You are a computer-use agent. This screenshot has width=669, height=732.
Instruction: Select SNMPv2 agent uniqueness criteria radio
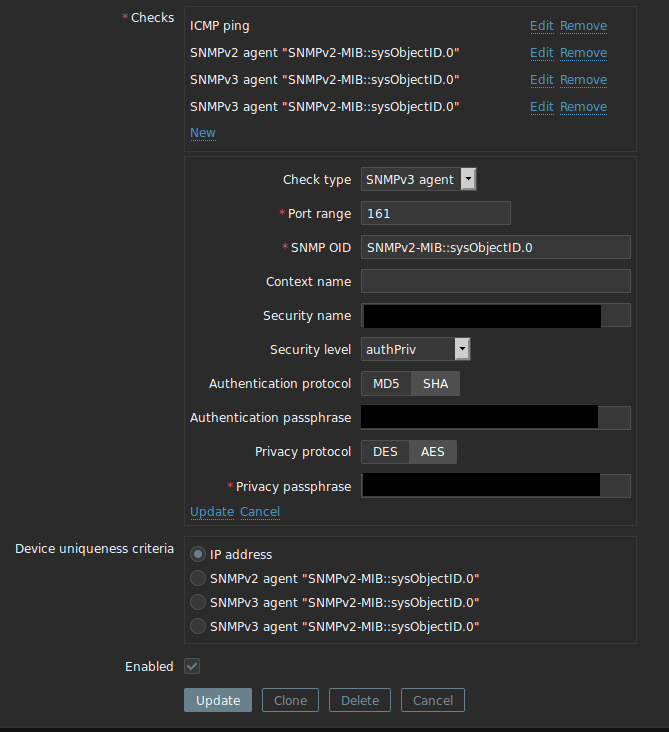pos(198,578)
